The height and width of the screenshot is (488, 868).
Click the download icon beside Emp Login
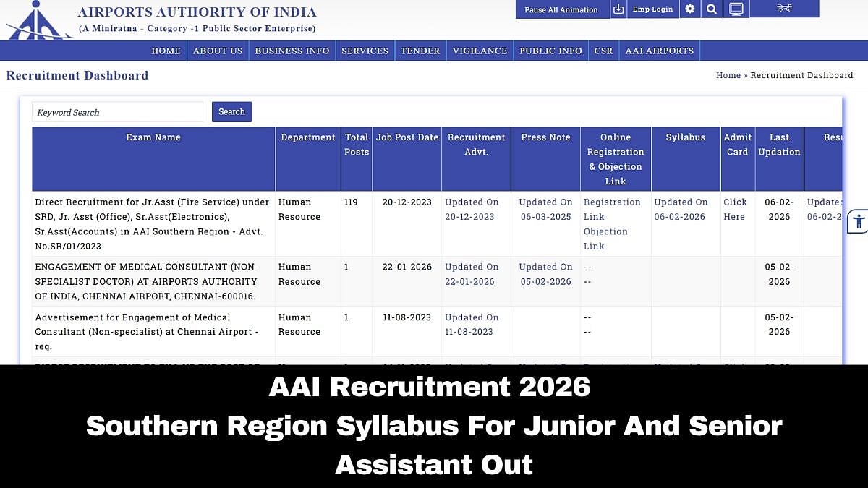click(618, 9)
